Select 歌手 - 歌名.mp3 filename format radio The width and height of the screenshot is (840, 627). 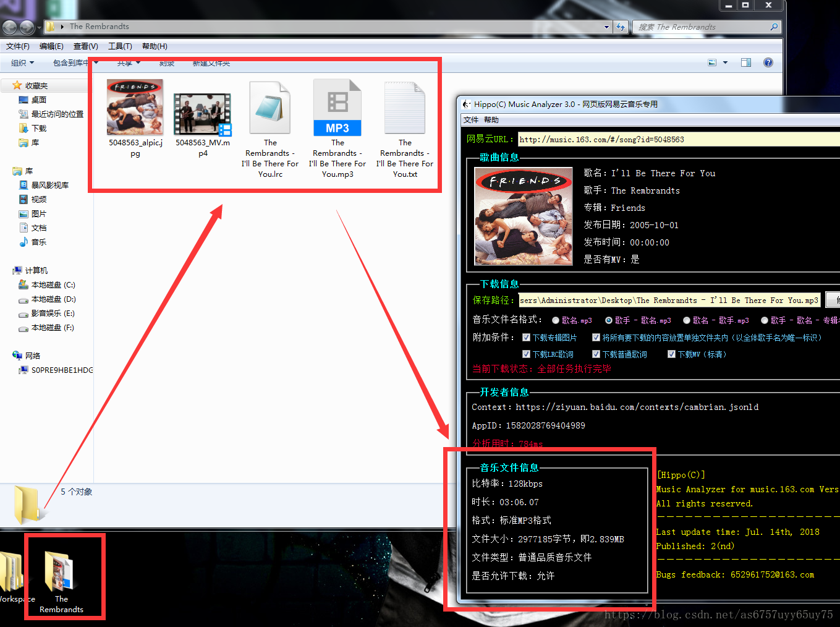point(609,320)
